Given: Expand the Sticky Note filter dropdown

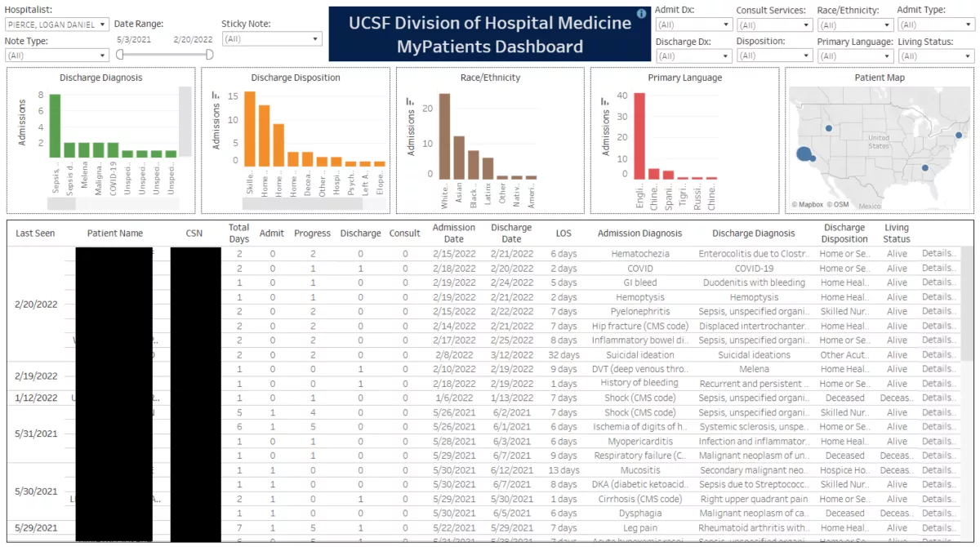Looking at the screenshot, I should click(272, 38).
